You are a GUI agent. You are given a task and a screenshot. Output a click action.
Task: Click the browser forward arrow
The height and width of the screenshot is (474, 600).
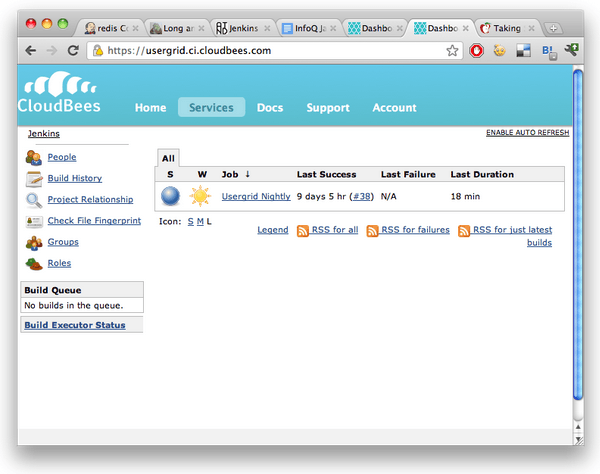52,50
